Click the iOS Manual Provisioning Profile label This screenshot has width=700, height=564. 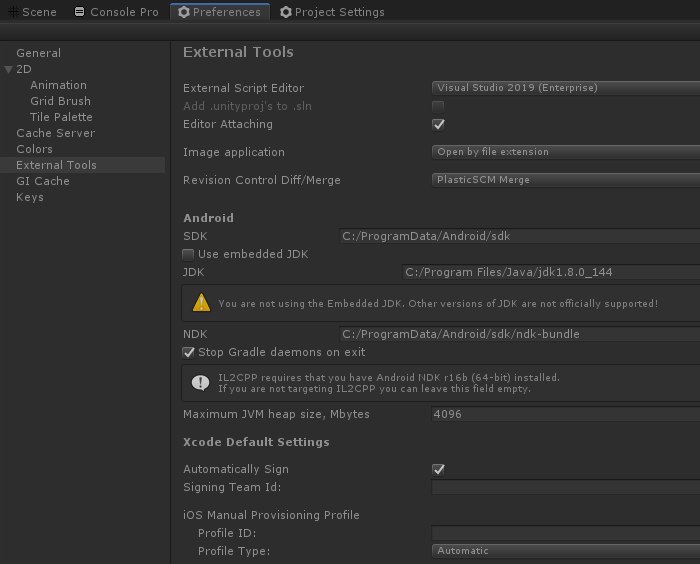[271, 515]
